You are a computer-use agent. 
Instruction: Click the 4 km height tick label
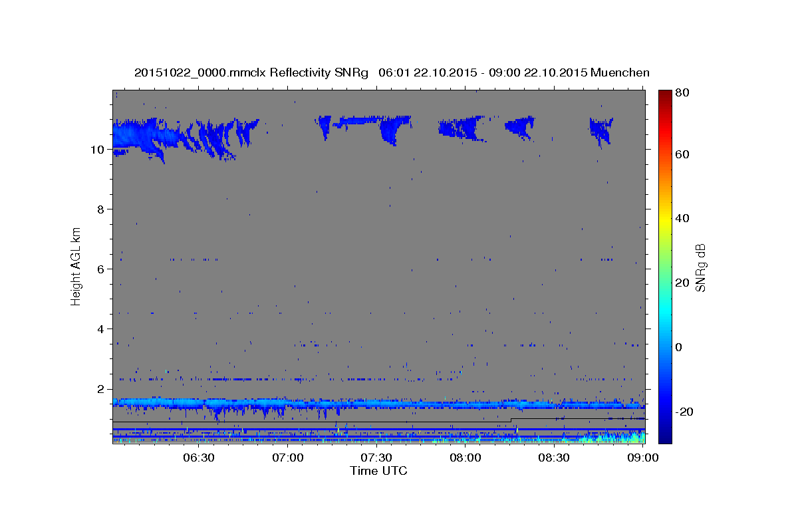101,329
